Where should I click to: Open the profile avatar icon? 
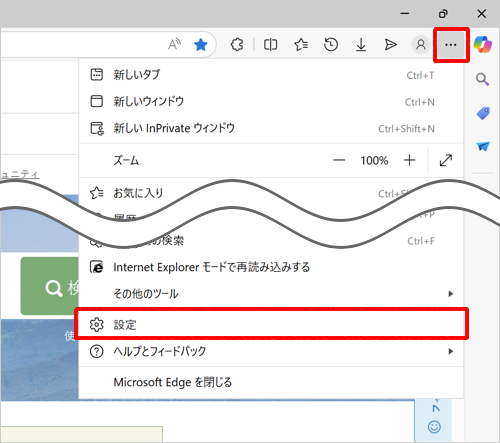click(421, 45)
